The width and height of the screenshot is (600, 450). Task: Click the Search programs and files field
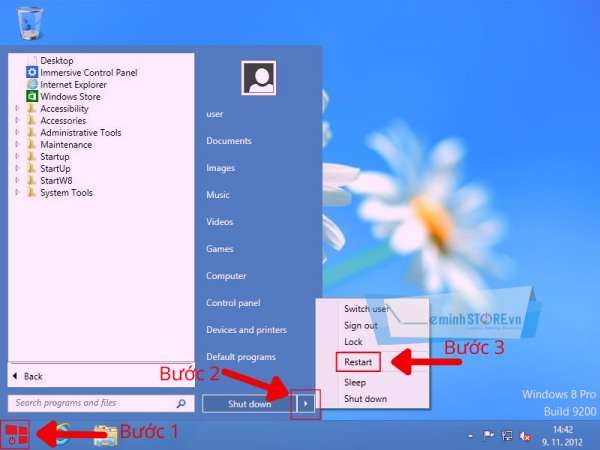point(101,403)
